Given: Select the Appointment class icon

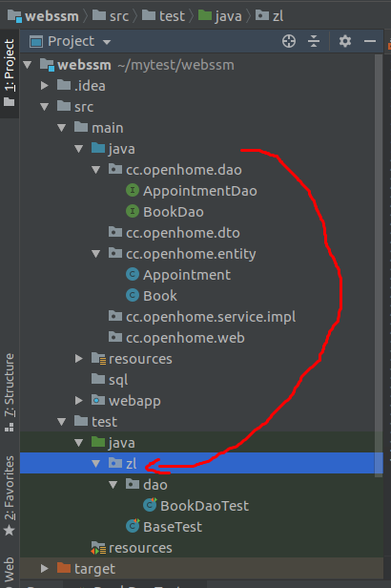Looking at the screenshot, I should pos(133,275).
